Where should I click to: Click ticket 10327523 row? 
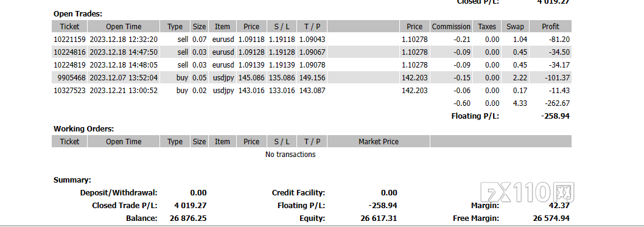pos(312,90)
